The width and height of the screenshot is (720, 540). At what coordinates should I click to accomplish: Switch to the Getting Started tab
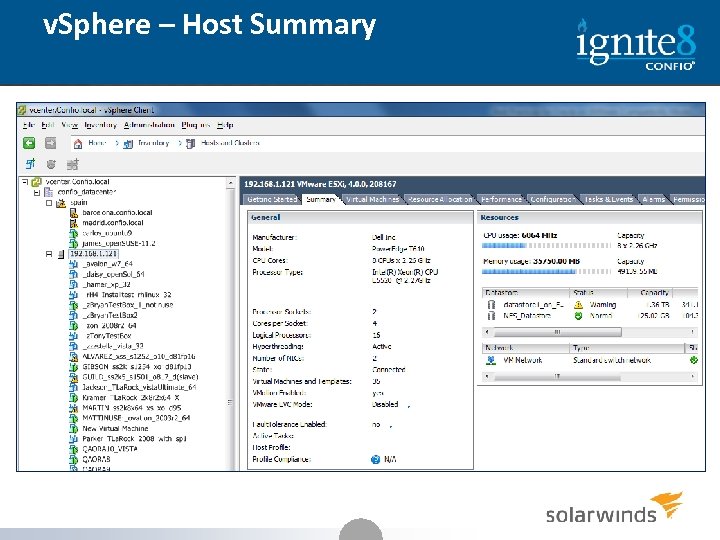point(272,199)
